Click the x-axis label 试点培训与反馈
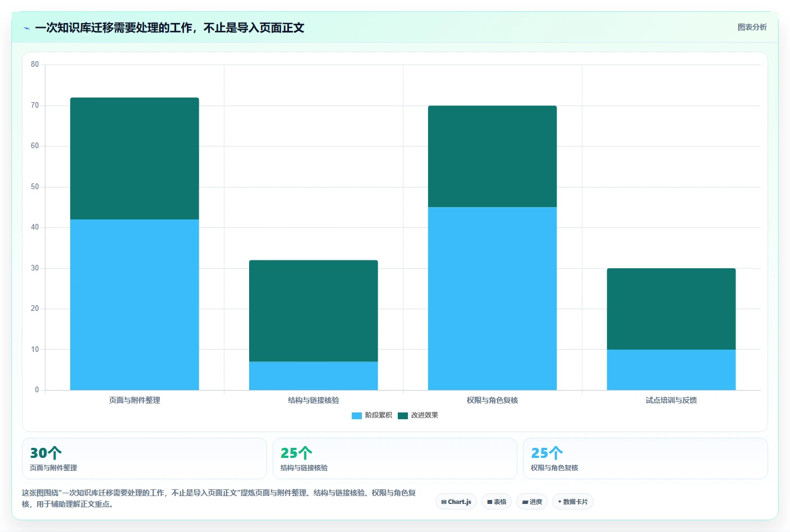790x532 pixels. (672, 400)
